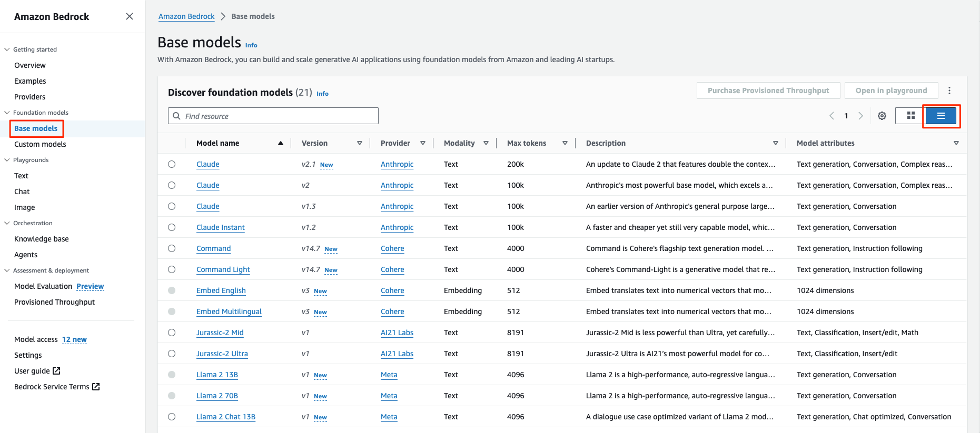Screen dimensions: 980x433
Task: Open the Chat playground
Action: click(22, 192)
